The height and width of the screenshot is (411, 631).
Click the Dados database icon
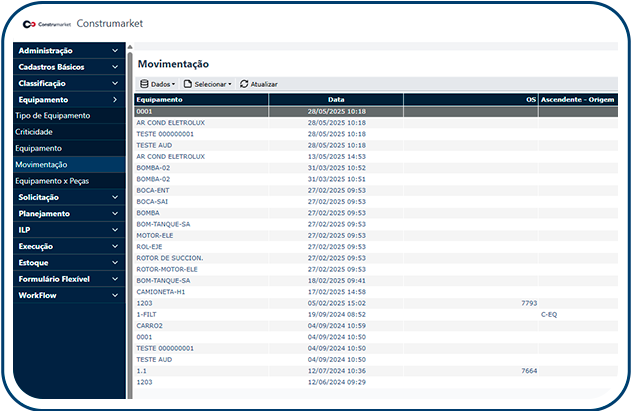(x=144, y=84)
